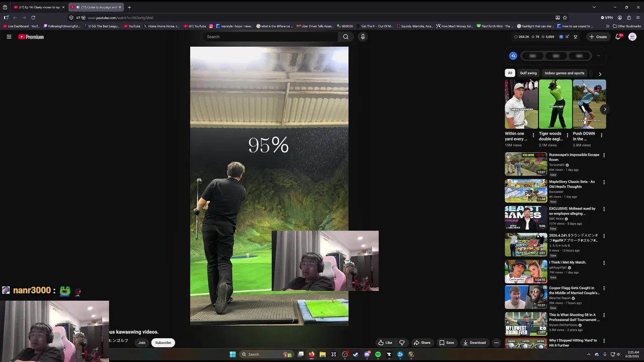Open site tracking protection shield icon
The width and height of the screenshot is (644, 362).
[71, 18]
